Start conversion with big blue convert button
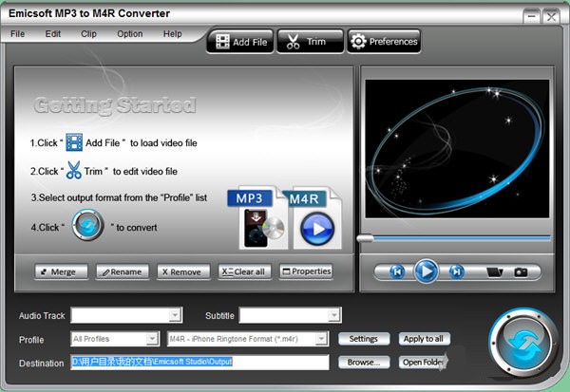Screen dimensions: 570x392 click(523, 344)
